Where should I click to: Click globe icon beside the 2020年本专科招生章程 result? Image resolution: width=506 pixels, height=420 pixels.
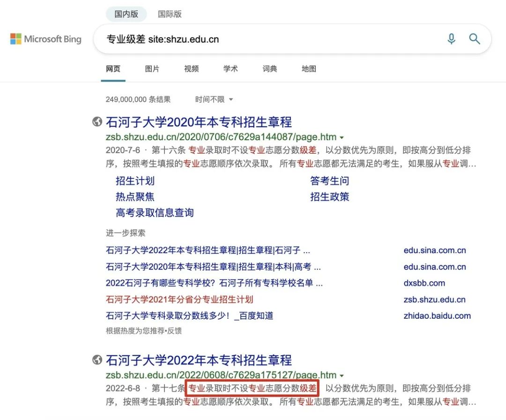click(x=97, y=122)
